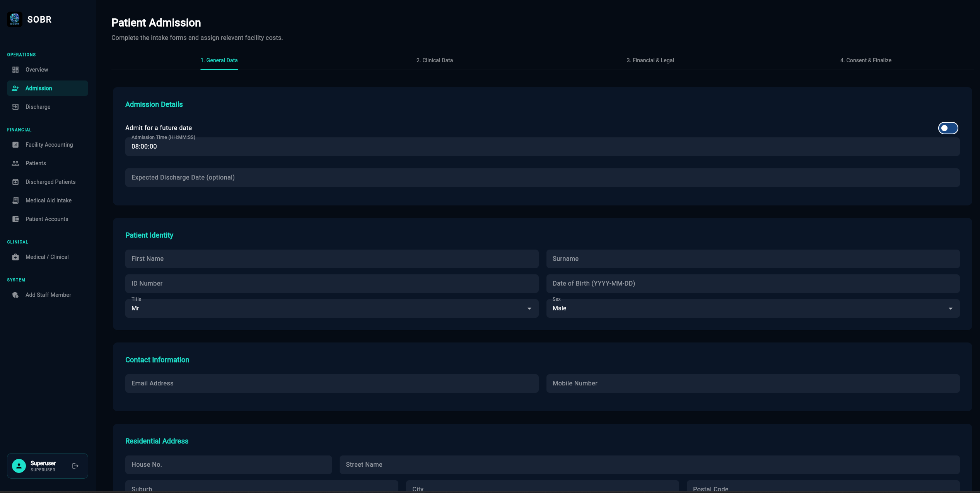The width and height of the screenshot is (980, 493).
Task: Focus the Mobile Number field
Action: 753,383
